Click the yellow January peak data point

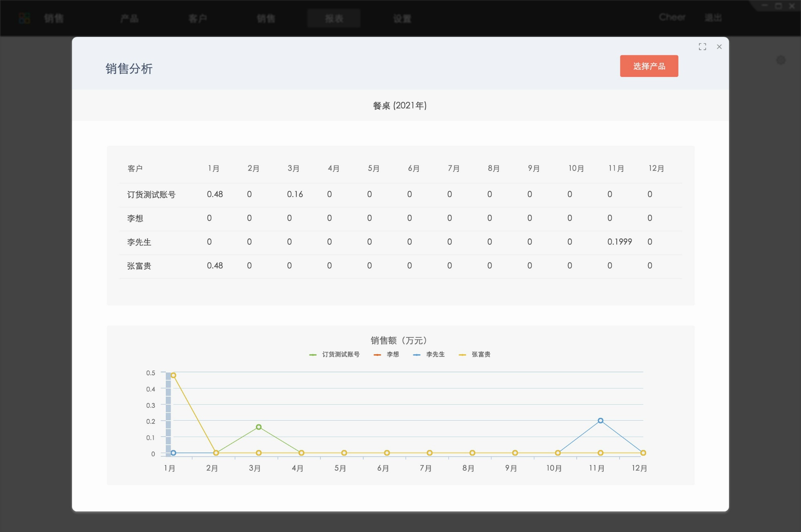pos(173,375)
